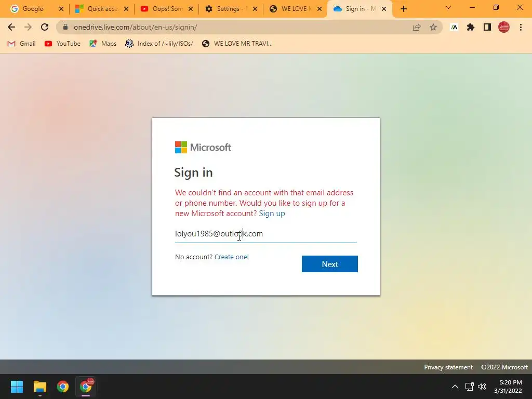Viewport: 532px width, 399px height.
Task: Click the email address input field
Action: 265,234
